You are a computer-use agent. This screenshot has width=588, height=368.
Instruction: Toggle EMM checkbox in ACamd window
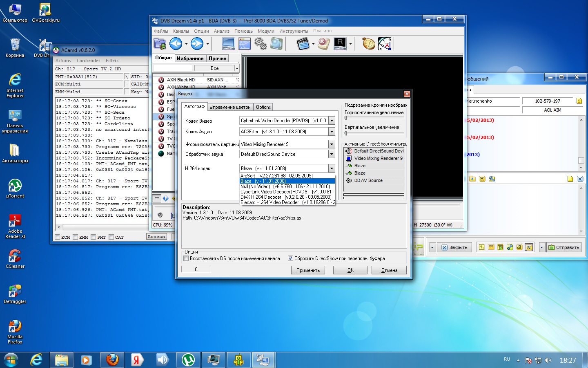(76, 237)
